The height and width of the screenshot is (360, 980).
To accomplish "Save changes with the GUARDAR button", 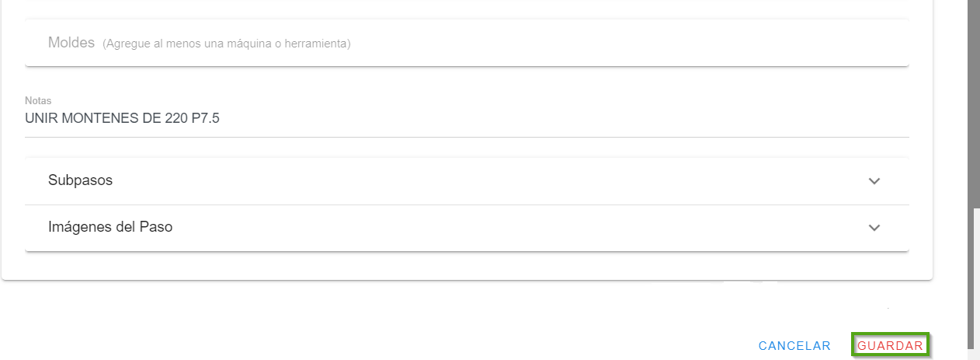I will [x=891, y=346].
